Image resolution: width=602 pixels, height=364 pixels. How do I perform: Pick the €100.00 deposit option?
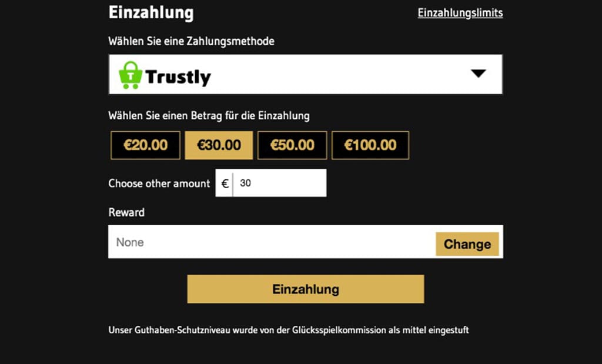(370, 145)
